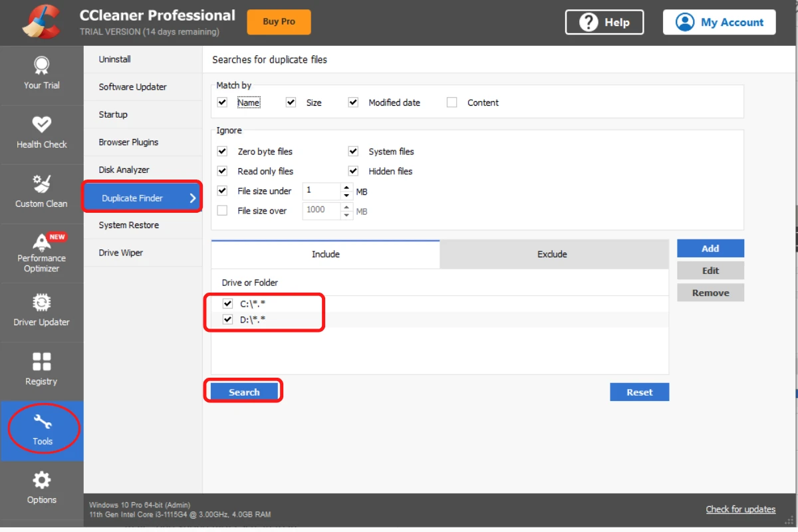This screenshot has width=798, height=532.
Task: Open Performance Optimizer
Action: [x=41, y=253]
